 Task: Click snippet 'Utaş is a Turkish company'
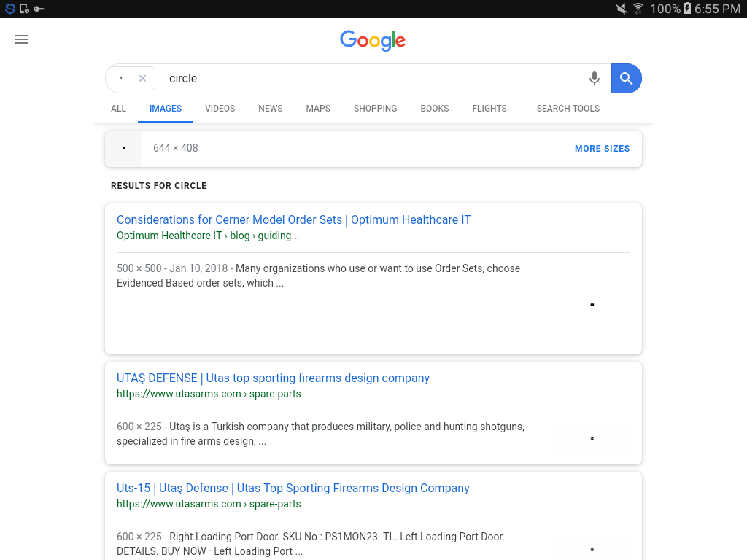click(x=321, y=434)
